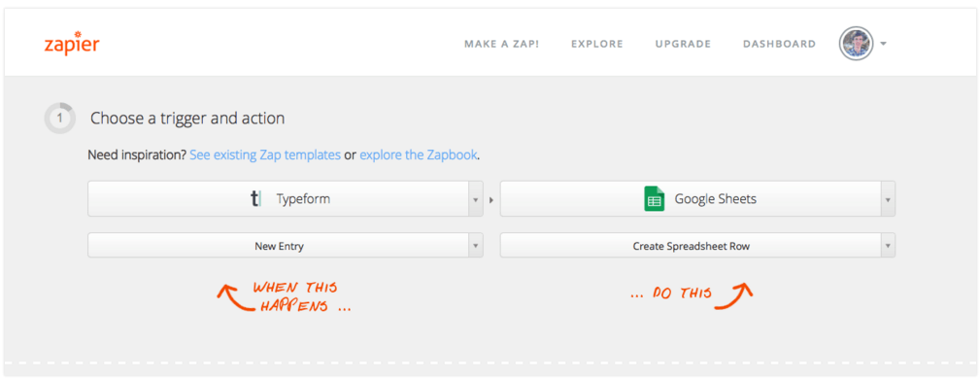The height and width of the screenshot is (379, 980).
Task: Navigate to the Dashboard
Action: click(x=779, y=44)
